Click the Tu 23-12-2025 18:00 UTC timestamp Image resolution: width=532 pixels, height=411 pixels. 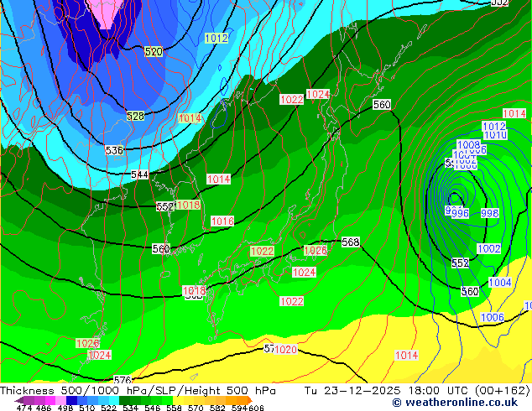click(387, 391)
